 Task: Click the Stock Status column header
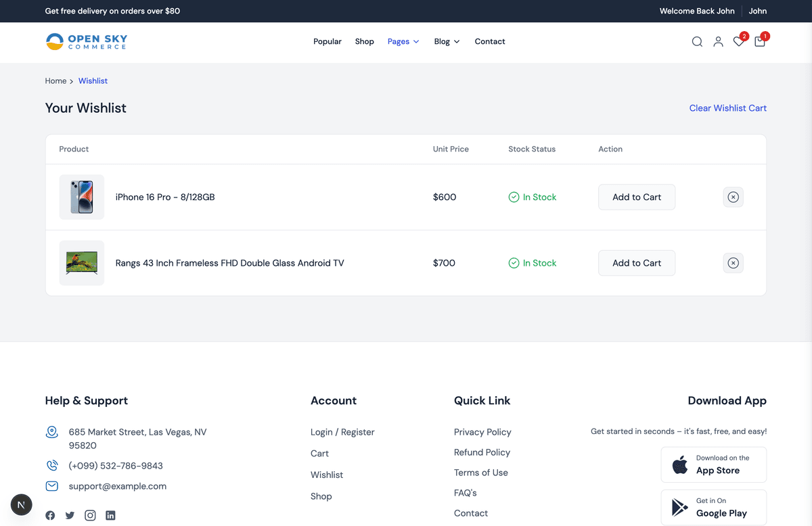click(532, 149)
